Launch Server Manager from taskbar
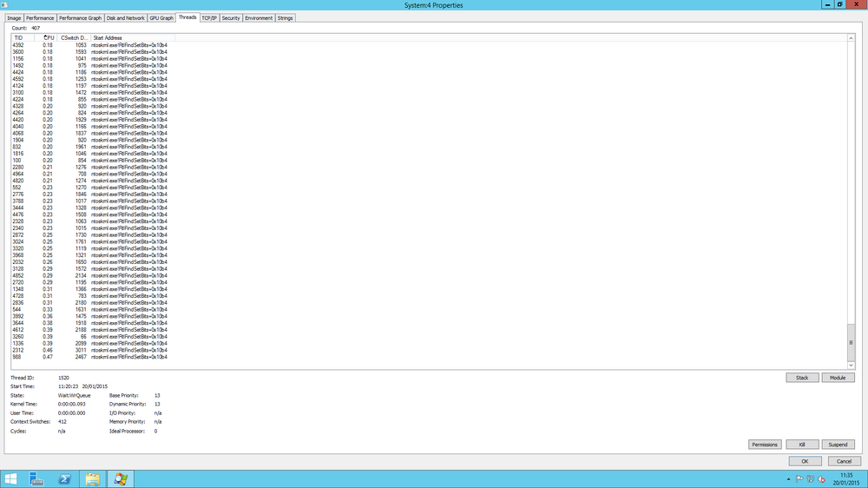This screenshot has width=868, height=488. click(36, 479)
